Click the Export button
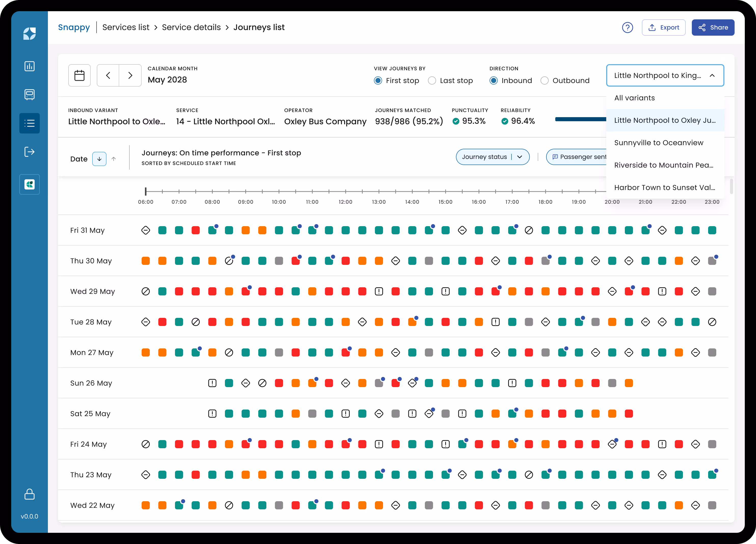 pyautogui.click(x=663, y=27)
